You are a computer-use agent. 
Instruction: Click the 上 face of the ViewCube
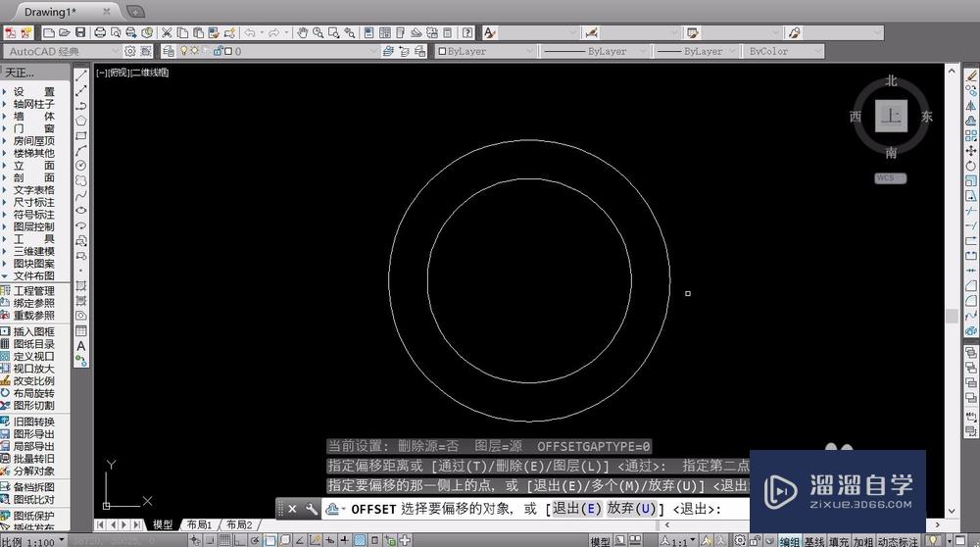pyautogui.click(x=891, y=116)
